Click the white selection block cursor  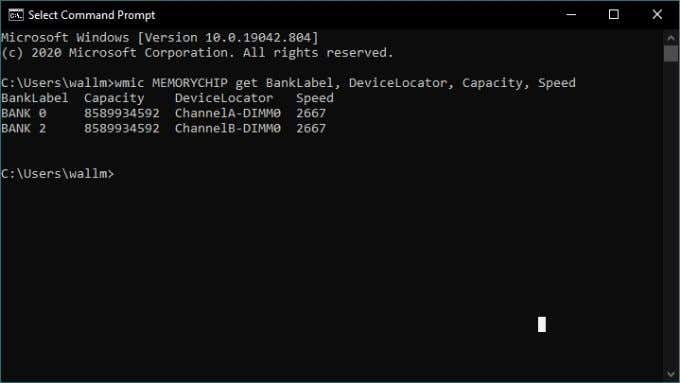pos(542,324)
